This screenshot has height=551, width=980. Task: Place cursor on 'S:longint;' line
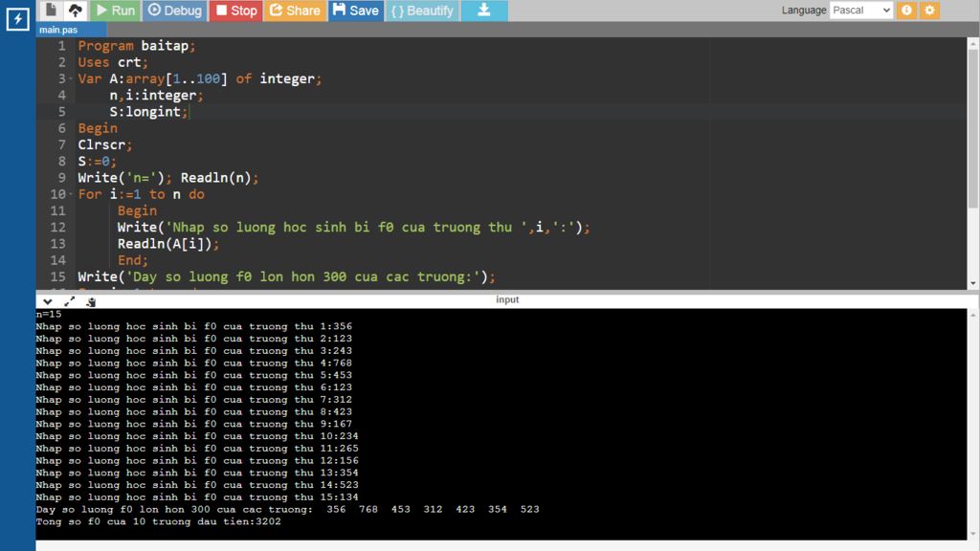coord(148,112)
